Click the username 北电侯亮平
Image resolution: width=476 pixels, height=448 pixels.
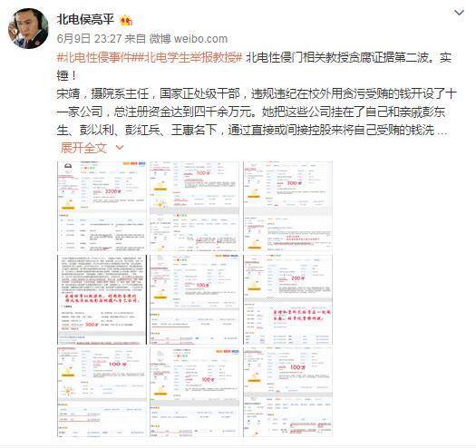(x=85, y=20)
